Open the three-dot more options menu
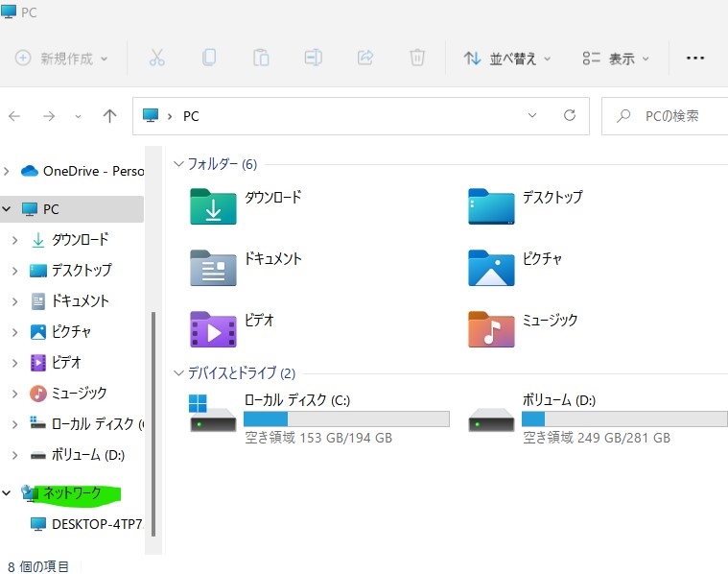This screenshot has width=728, height=574. click(x=695, y=59)
